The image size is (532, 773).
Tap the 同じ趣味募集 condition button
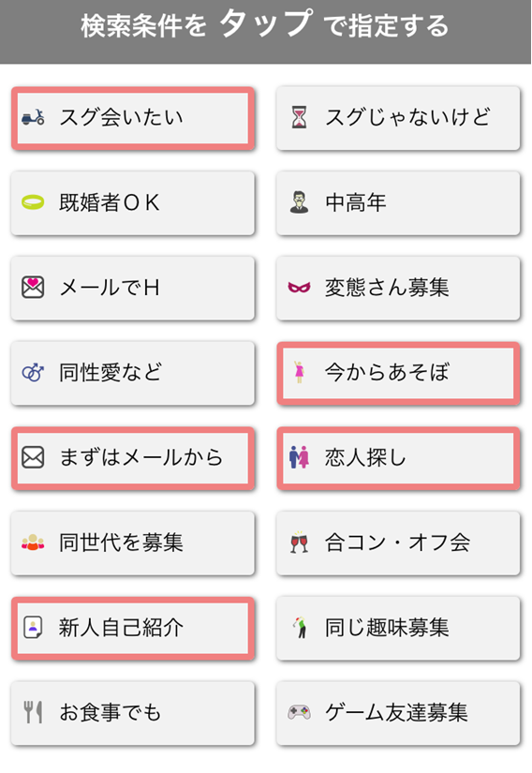[x=398, y=628]
